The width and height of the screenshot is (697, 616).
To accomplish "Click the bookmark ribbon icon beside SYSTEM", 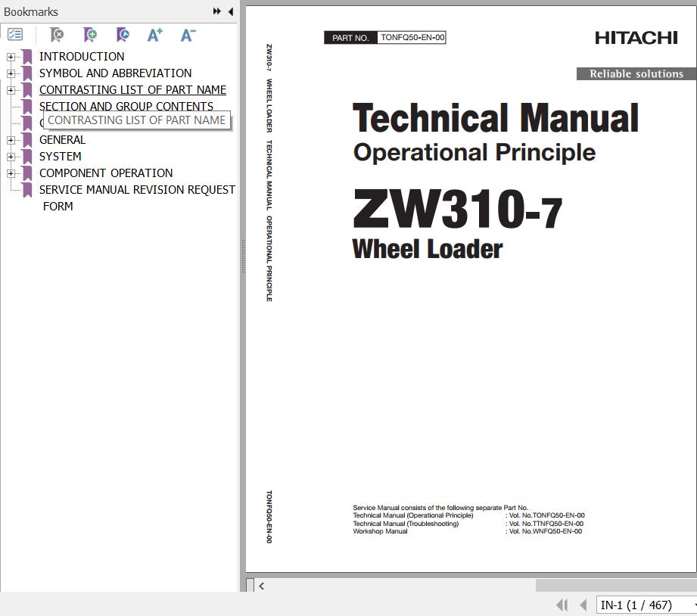I will pyautogui.click(x=27, y=157).
